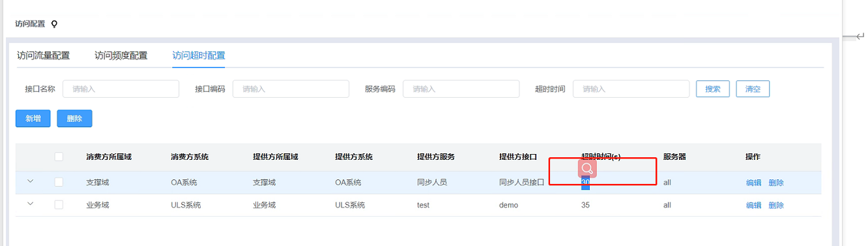Focus the 服务编码 input field
The width and height of the screenshot is (868, 246).
click(x=461, y=89)
